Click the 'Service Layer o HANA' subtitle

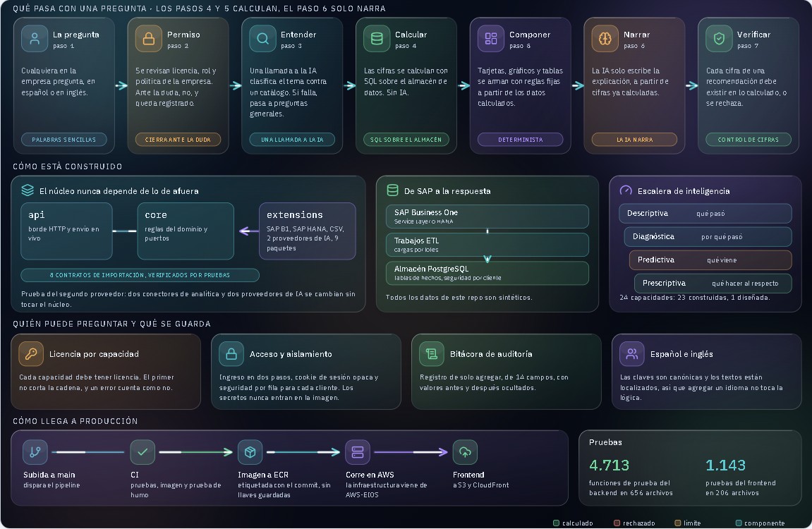tap(423, 221)
